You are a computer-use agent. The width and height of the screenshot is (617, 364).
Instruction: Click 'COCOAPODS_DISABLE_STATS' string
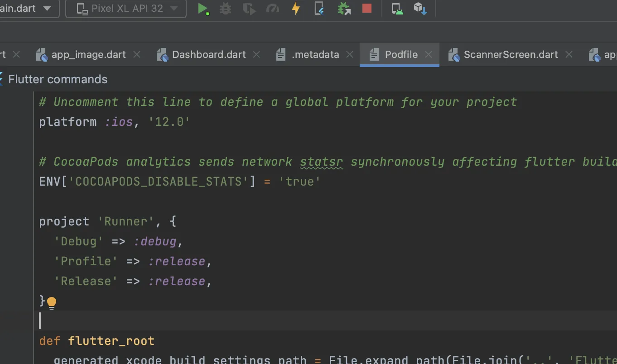(158, 182)
